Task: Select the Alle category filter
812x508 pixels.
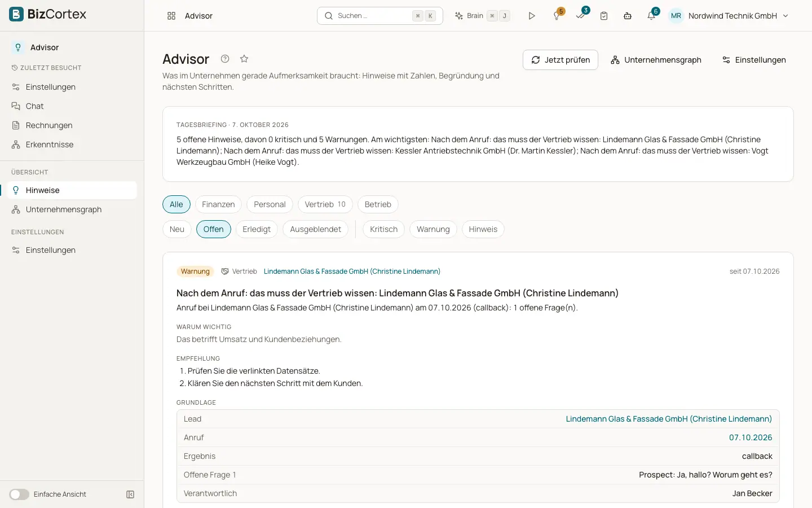Action: point(176,204)
